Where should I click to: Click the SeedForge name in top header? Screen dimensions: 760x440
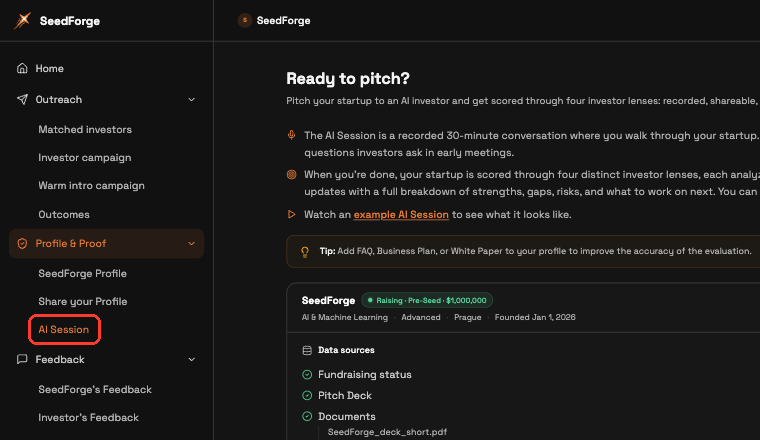tap(283, 20)
